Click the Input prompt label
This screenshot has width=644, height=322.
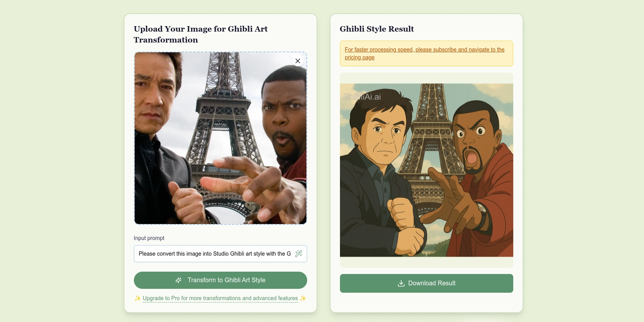(x=149, y=238)
